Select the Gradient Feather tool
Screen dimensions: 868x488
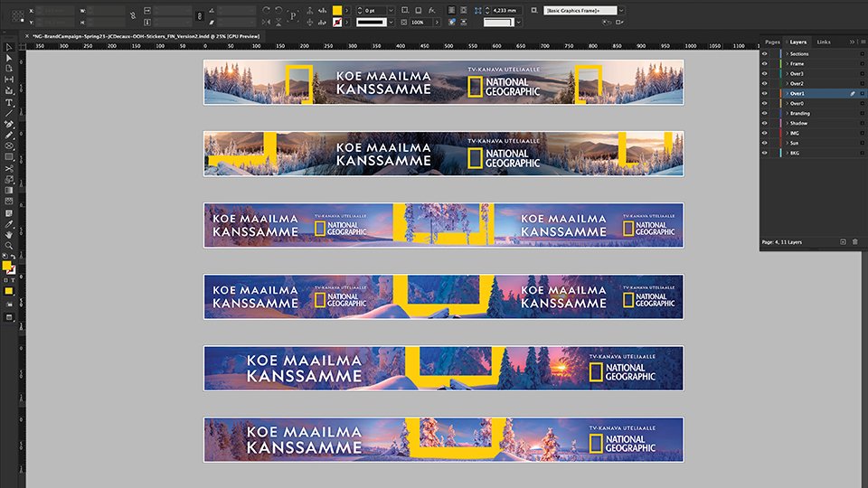(9, 202)
